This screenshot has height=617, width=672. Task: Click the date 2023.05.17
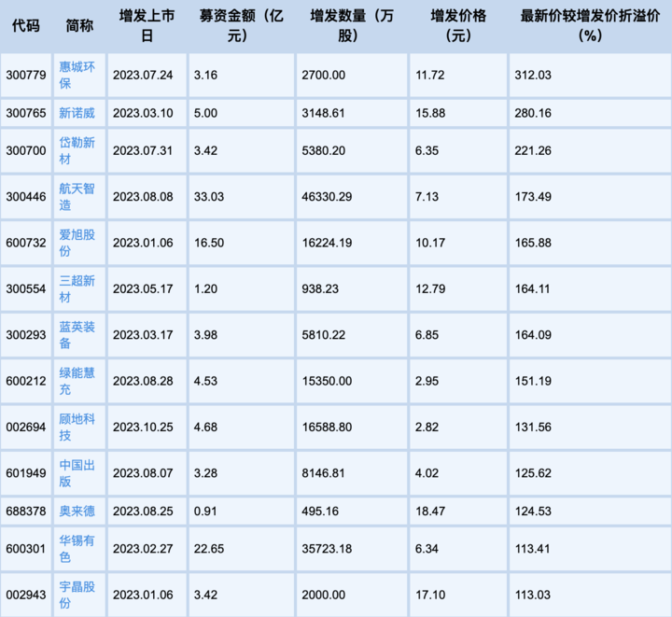[x=143, y=288]
